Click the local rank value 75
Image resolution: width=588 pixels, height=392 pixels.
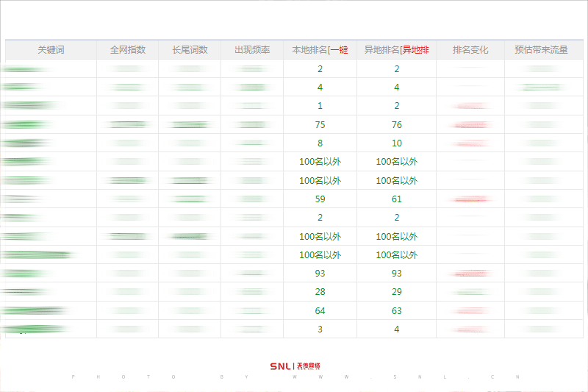tap(320, 125)
